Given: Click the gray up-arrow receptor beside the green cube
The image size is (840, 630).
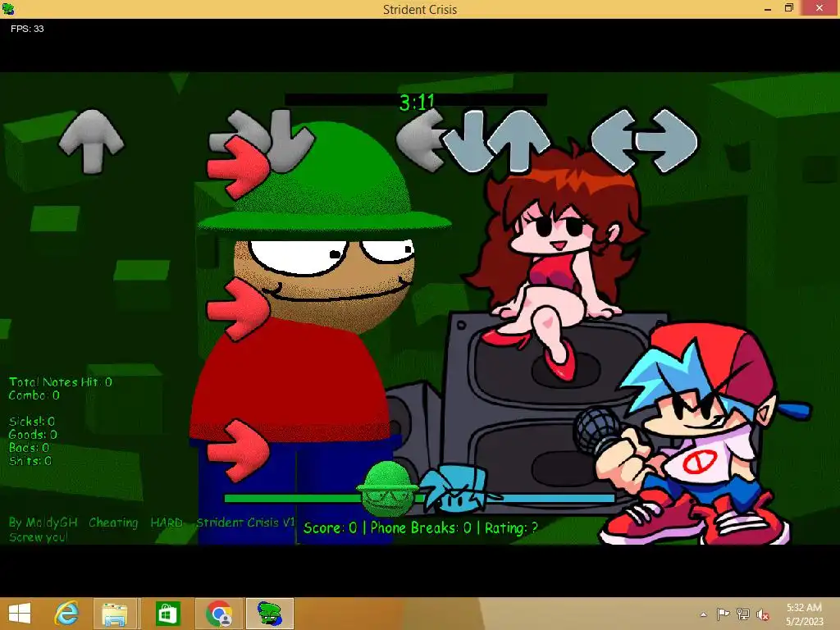Looking at the screenshot, I should coord(91,141).
